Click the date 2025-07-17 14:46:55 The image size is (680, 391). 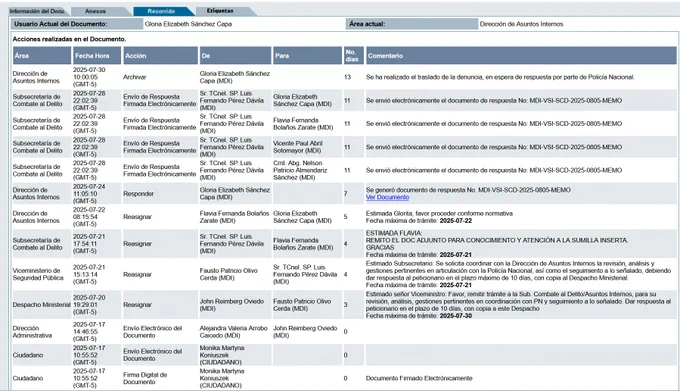[x=89, y=332]
